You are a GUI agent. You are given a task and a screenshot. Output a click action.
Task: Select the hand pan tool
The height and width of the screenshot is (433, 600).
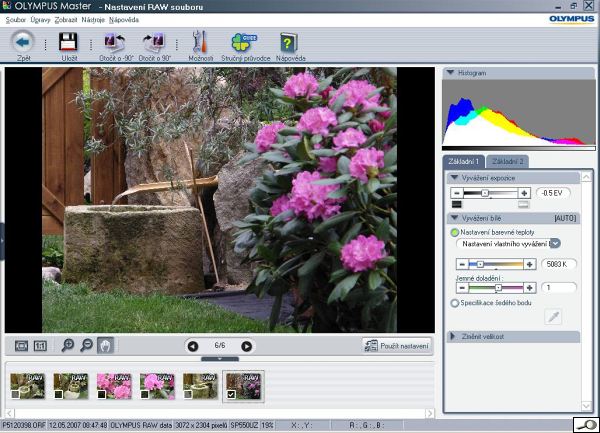pyautogui.click(x=105, y=345)
